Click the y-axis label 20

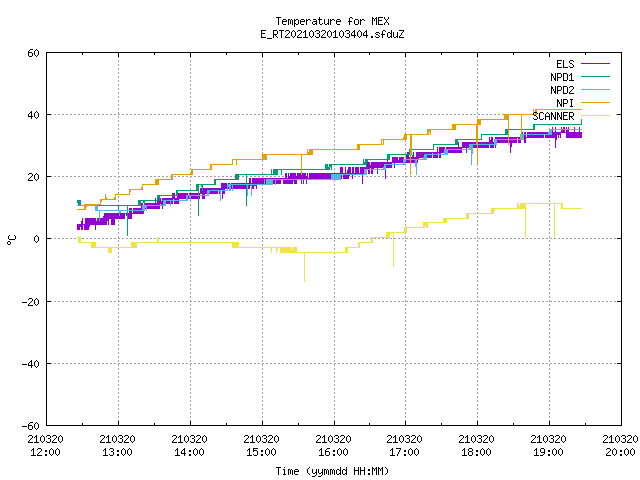[33, 177]
